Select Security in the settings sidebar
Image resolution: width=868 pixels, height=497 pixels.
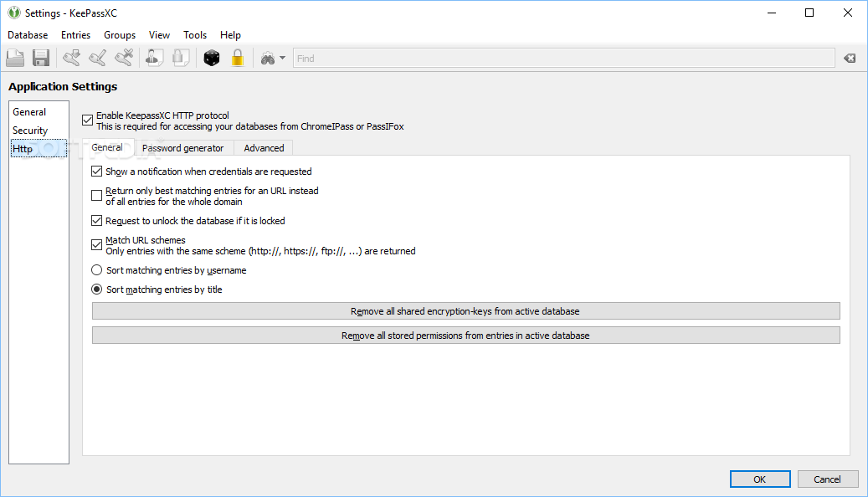pyautogui.click(x=39, y=130)
